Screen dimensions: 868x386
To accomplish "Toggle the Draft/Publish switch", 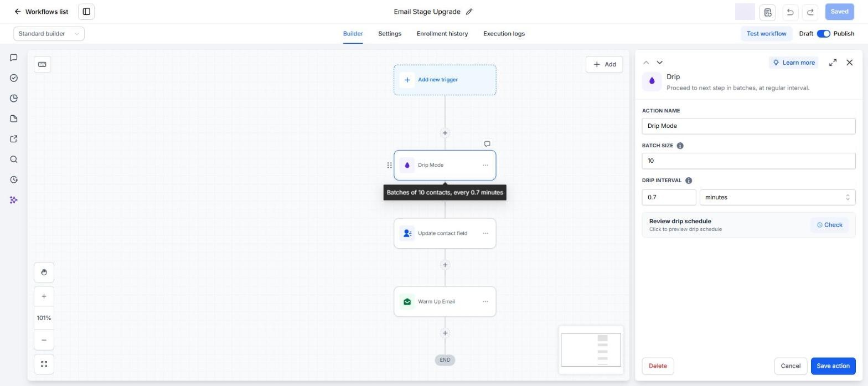I will click(823, 34).
